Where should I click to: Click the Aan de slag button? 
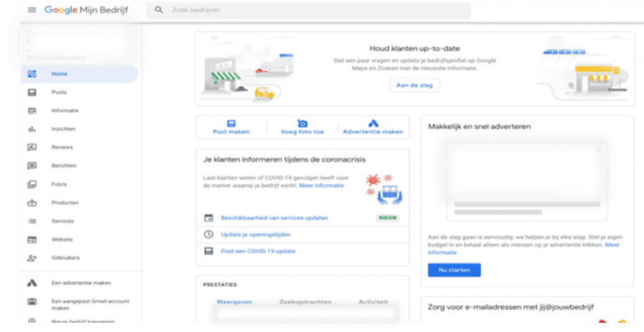click(x=414, y=85)
